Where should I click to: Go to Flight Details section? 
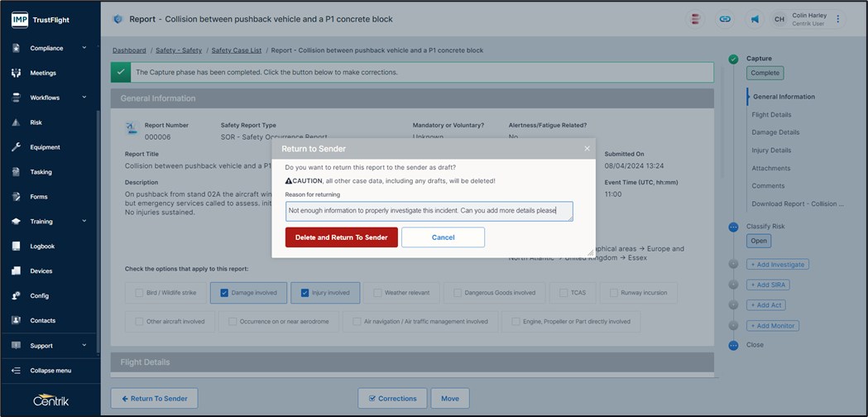click(x=771, y=115)
